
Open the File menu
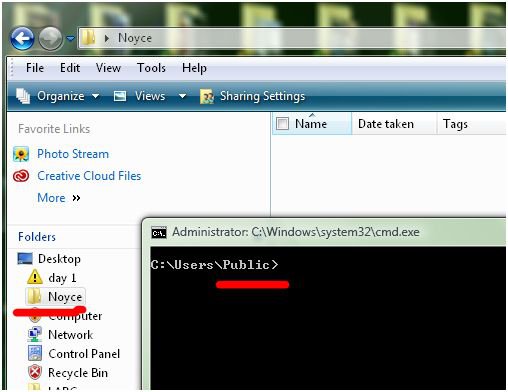click(35, 68)
